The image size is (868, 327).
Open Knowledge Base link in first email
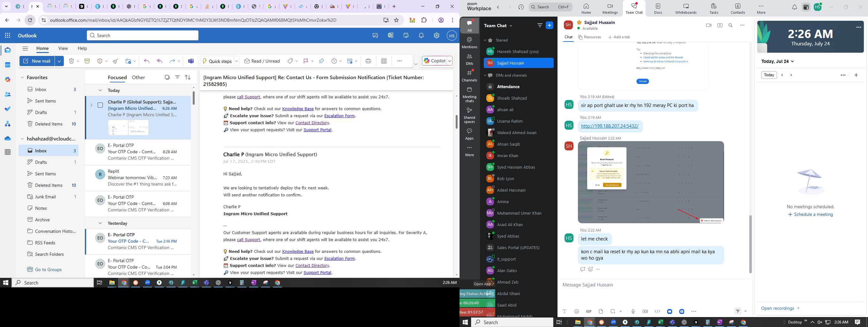point(298,109)
